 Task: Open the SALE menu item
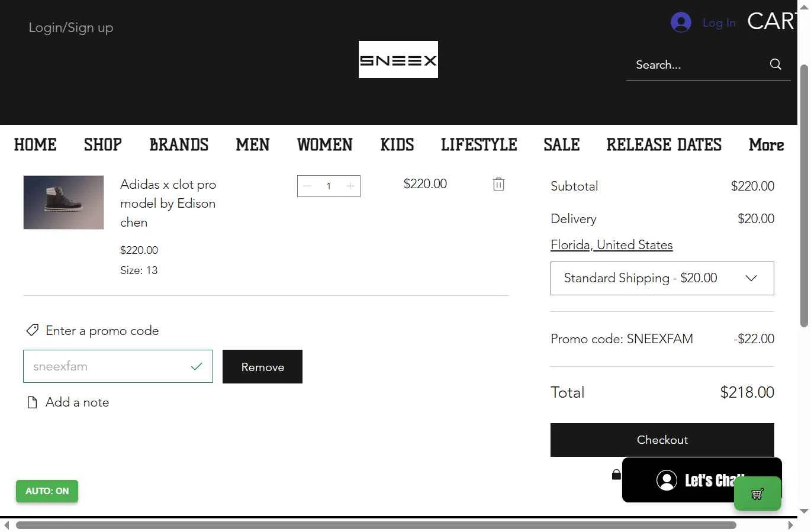point(562,145)
